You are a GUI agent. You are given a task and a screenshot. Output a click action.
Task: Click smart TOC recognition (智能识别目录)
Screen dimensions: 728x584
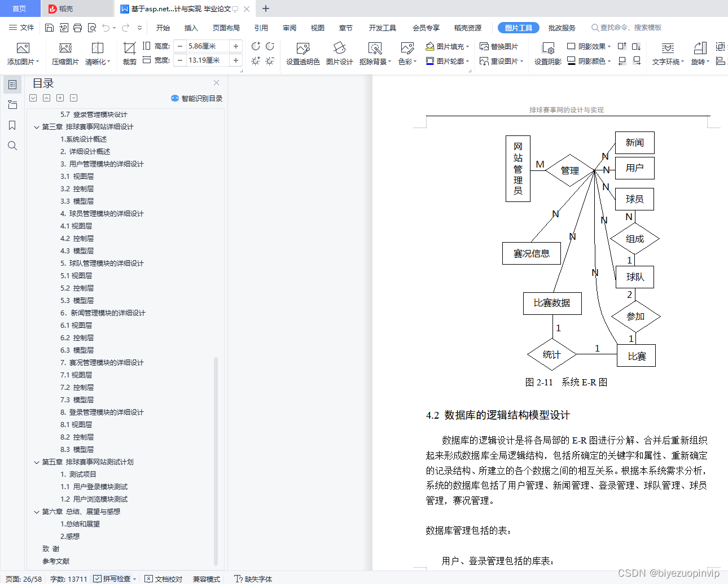[x=196, y=98]
